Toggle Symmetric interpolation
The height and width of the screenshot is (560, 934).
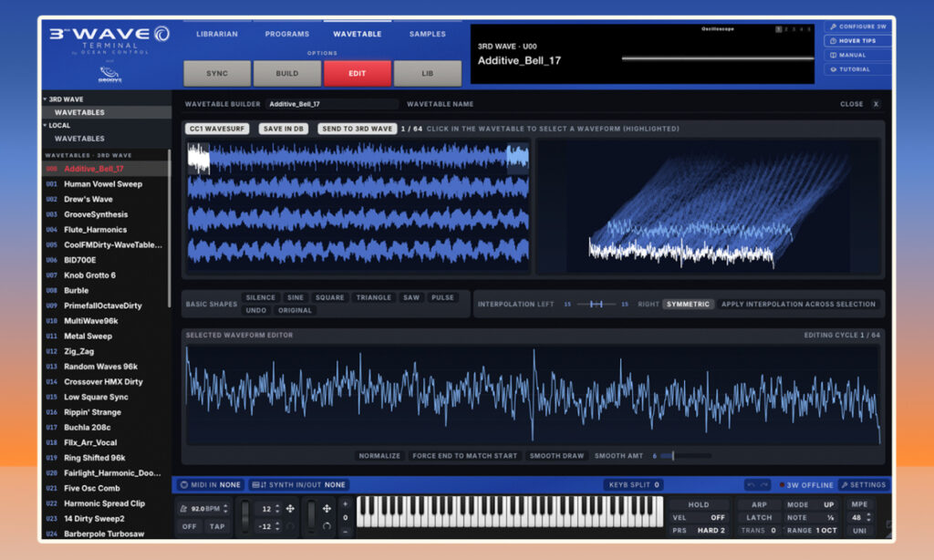pos(688,304)
